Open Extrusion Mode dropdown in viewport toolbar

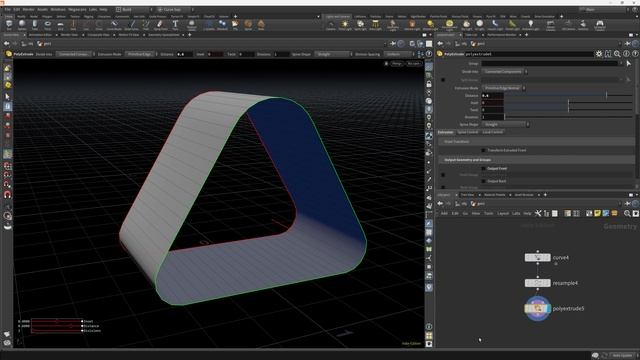pyautogui.click(x=142, y=54)
